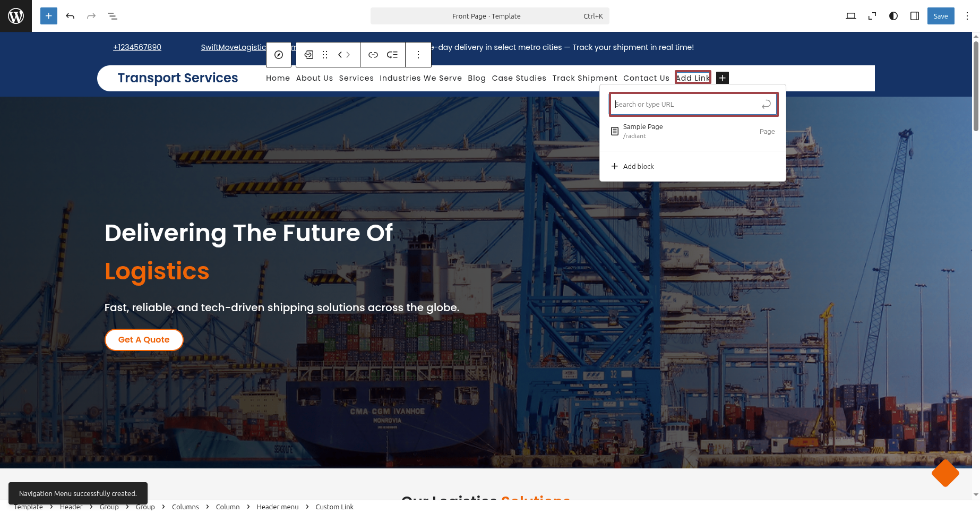Viewport: 980px width, 513px height.
Task: Select Header in the block breadcrumb
Action: click(x=71, y=507)
